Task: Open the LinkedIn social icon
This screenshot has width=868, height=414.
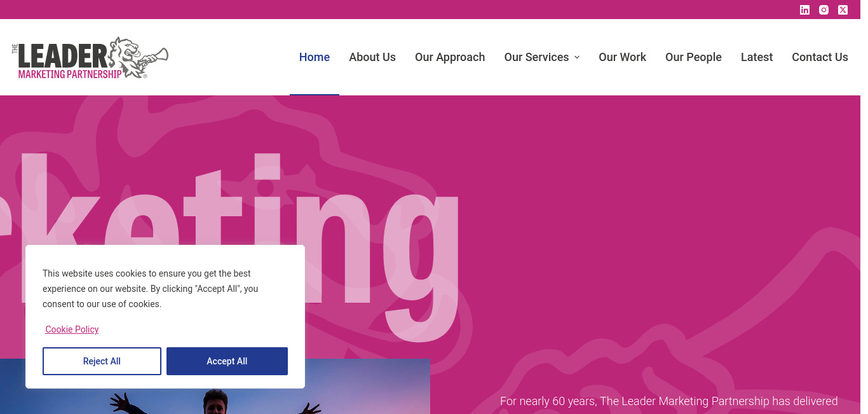Action: 804,10
